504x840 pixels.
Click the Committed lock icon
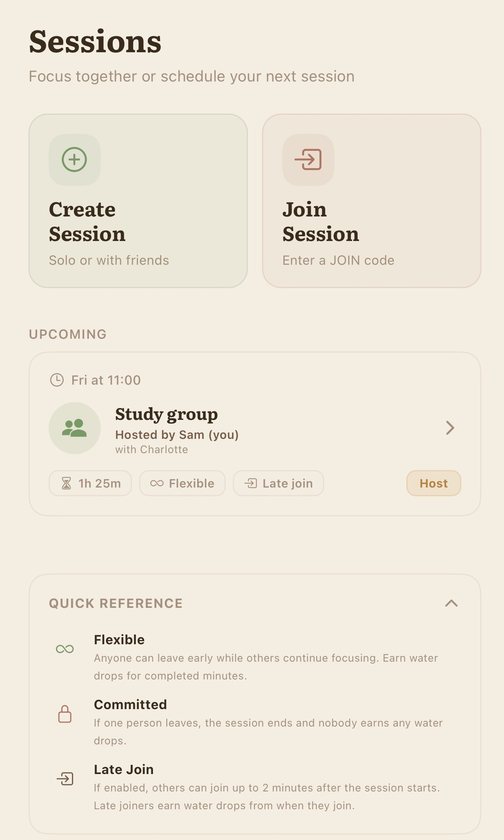click(x=65, y=714)
